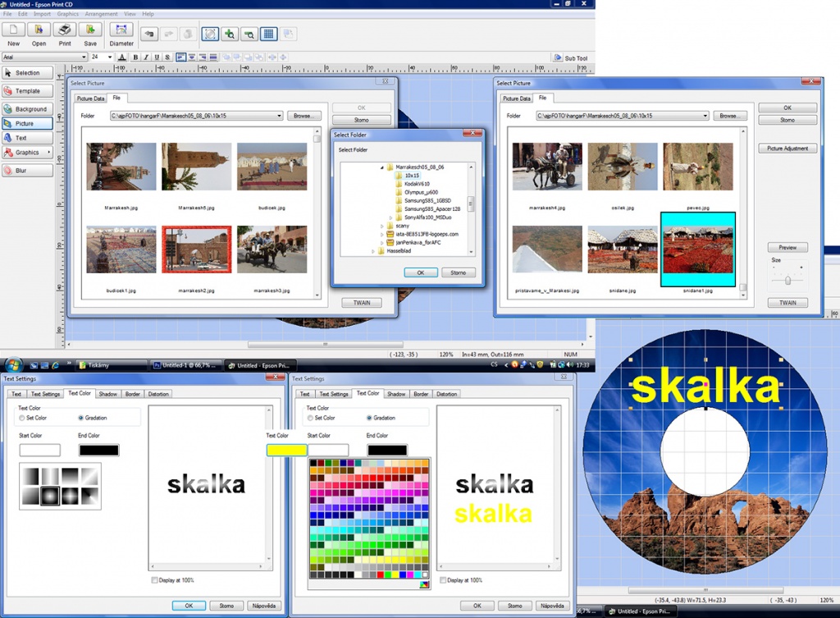Expand the SonyAlfa100_MSDuo folder node
Image resolution: width=840 pixels, height=618 pixels.
390,217
